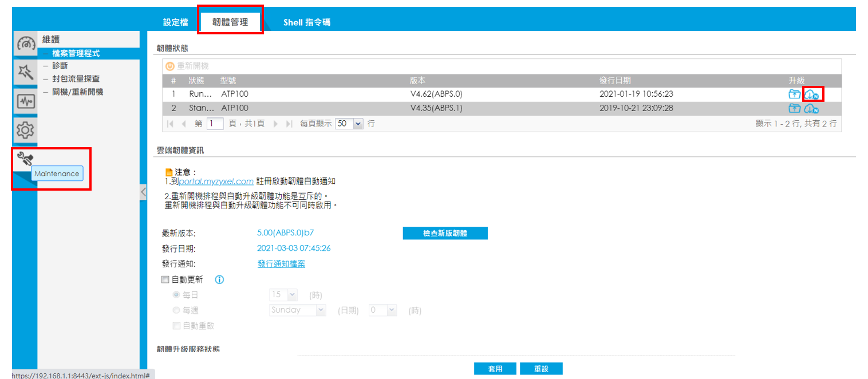This screenshot has height=379, width=868.
Task: Click the local upload folder icon for V4.35 firmware
Action: (794, 108)
